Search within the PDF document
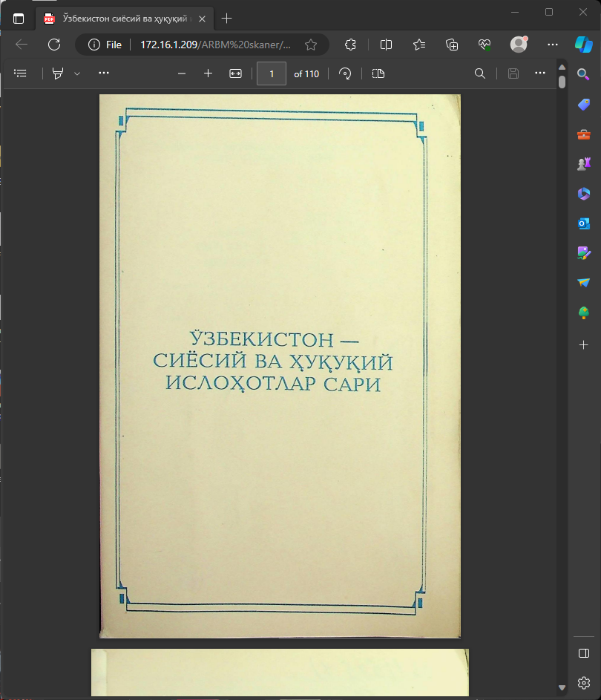 click(479, 73)
